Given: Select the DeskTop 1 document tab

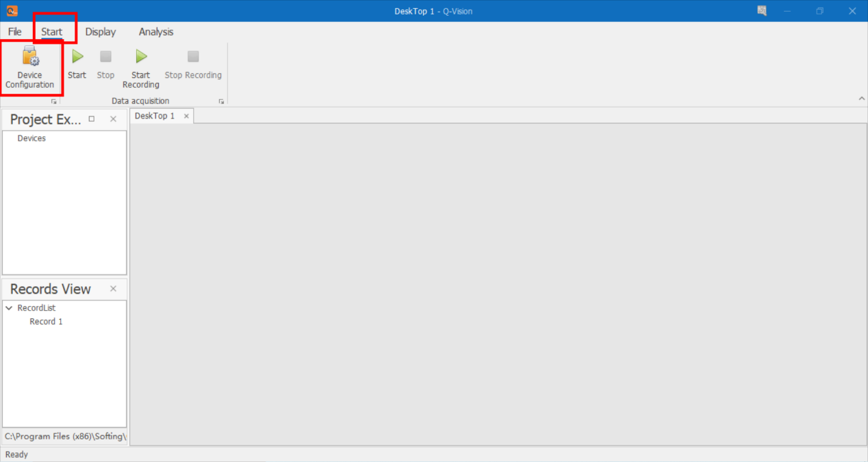Looking at the screenshot, I should (155, 116).
